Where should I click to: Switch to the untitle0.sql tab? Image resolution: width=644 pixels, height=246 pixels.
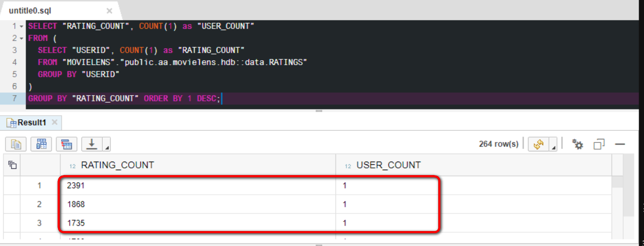coord(30,11)
